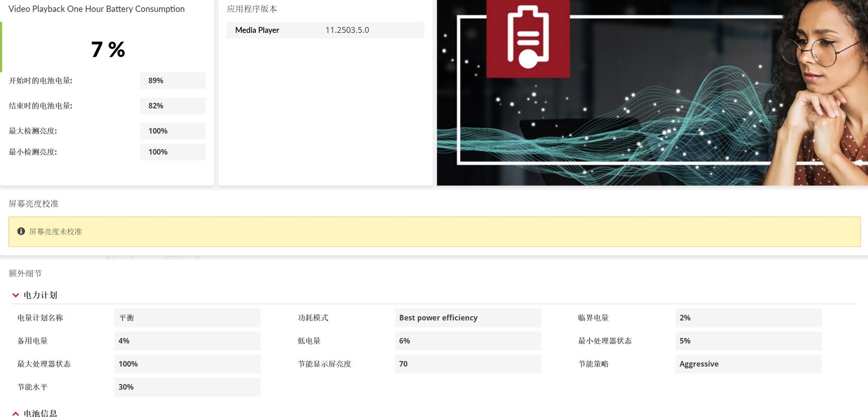
Task: Click the red chevron icon beside 电池信息
Action: (x=16, y=412)
